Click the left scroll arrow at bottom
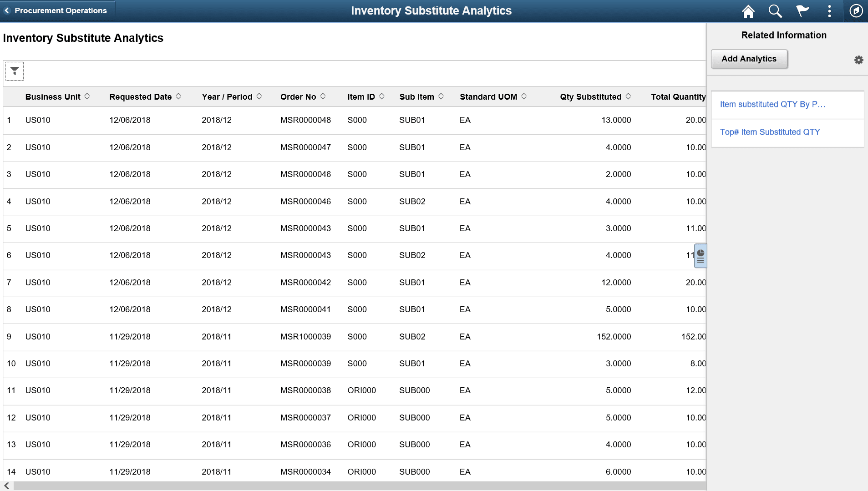The image size is (868, 491). (6, 486)
